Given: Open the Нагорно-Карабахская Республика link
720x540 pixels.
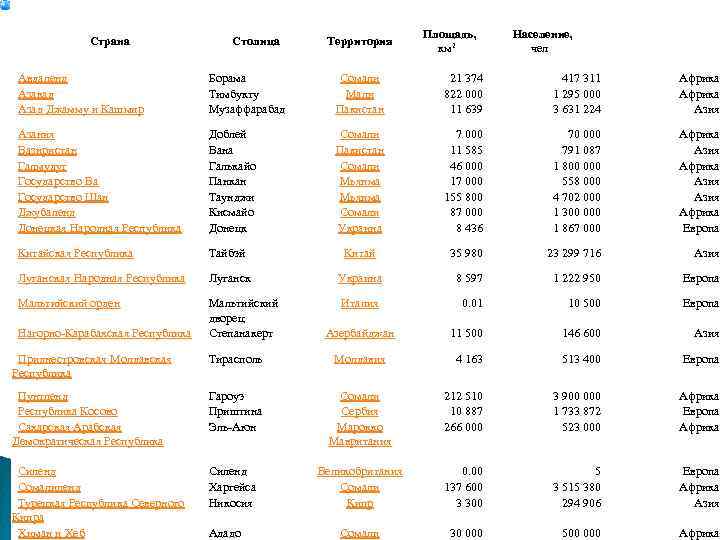Looking at the screenshot, I should coord(104,333).
